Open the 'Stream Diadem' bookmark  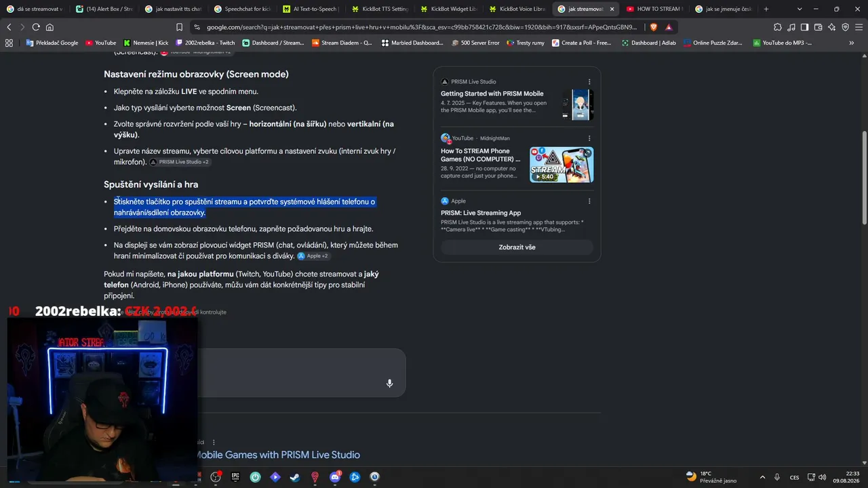coord(342,43)
